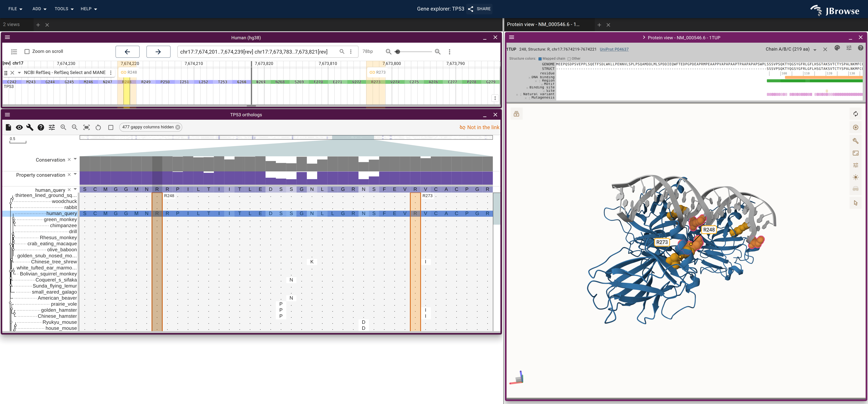Screen dimensions: 868x404
Task: Click the 'Not in the link' status
Action: point(479,127)
